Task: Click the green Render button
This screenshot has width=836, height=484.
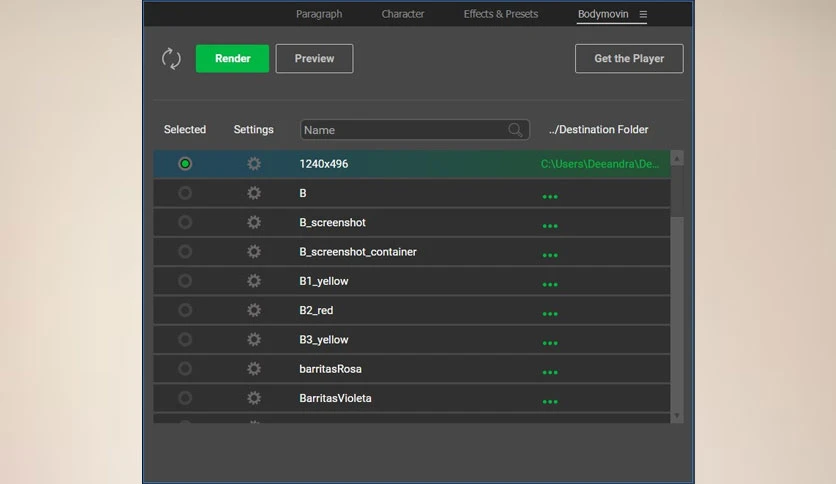Action: 232,59
